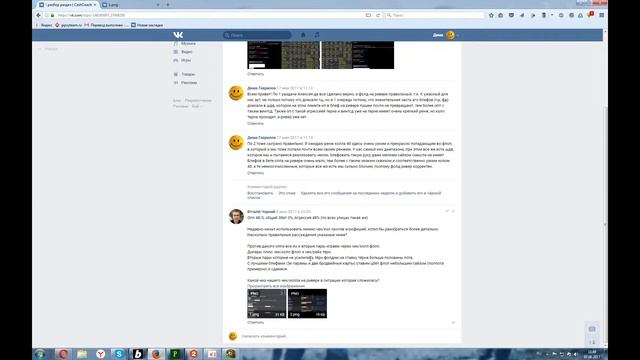Delete the last comment with the x icon
The height and width of the screenshot is (360, 640).
coord(453,211)
